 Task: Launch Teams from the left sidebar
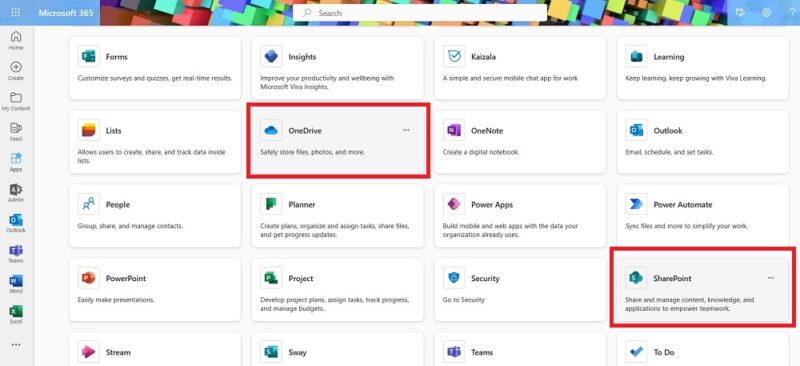16,254
